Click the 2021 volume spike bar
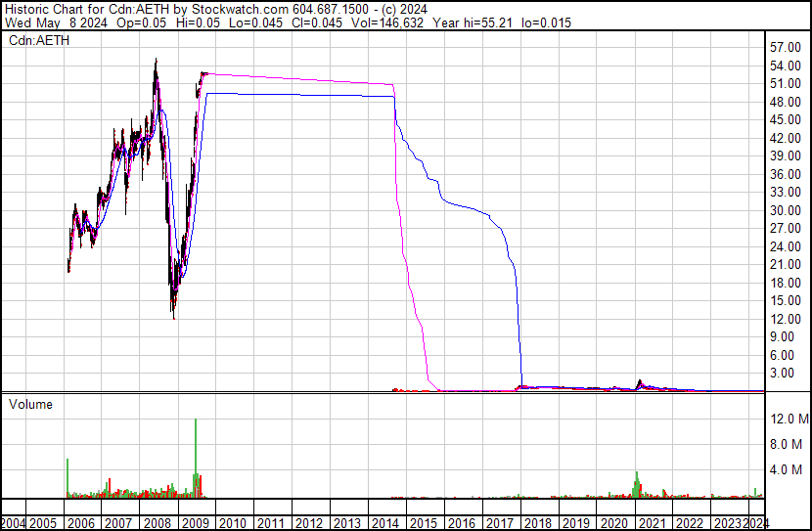 coord(637,484)
